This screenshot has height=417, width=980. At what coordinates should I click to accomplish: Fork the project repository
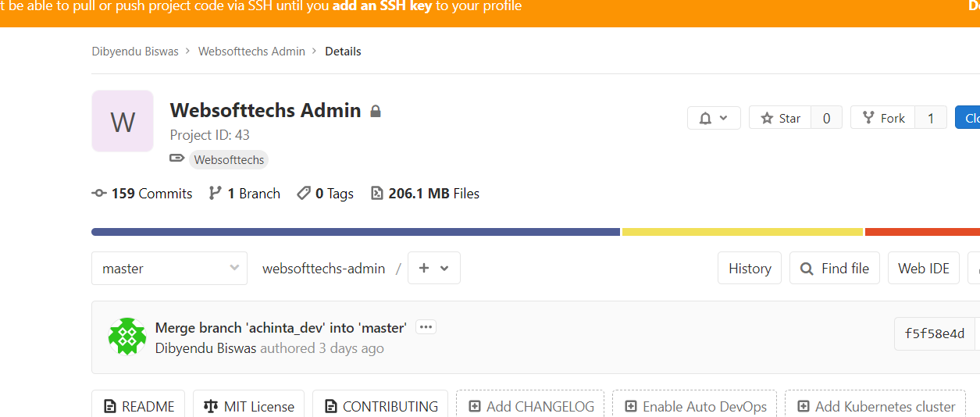tap(883, 118)
